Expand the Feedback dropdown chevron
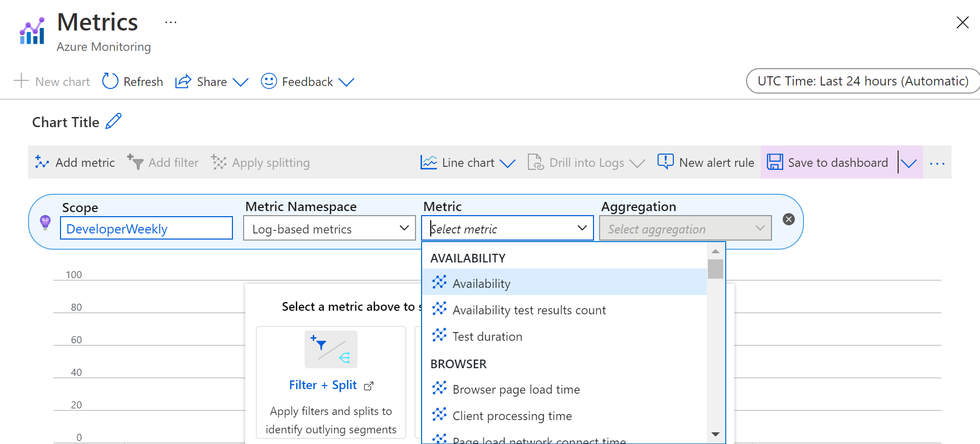 pyautogui.click(x=346, y=82)
